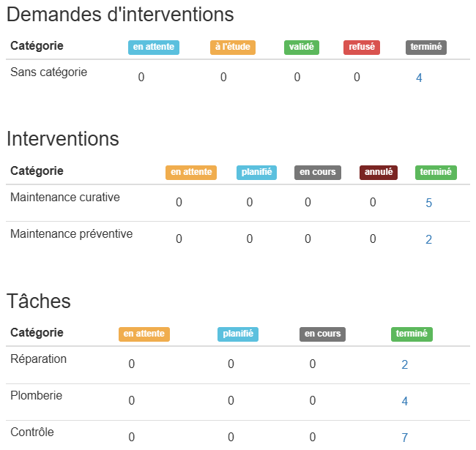Open 5 terminé Maintenance curative interventions

[x=428, y=203]
